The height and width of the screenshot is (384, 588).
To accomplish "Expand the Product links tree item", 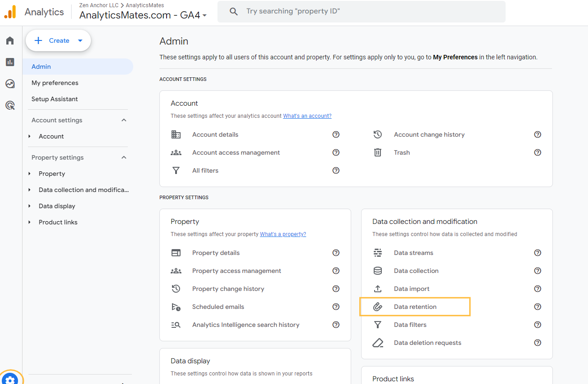I will [29, 222].
